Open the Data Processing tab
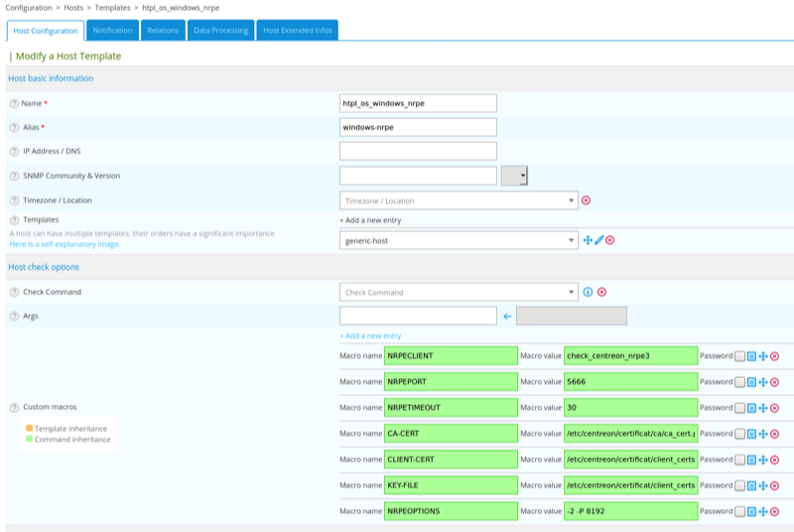Viewport: 794px width, 532px height. [x=220, y=31]
